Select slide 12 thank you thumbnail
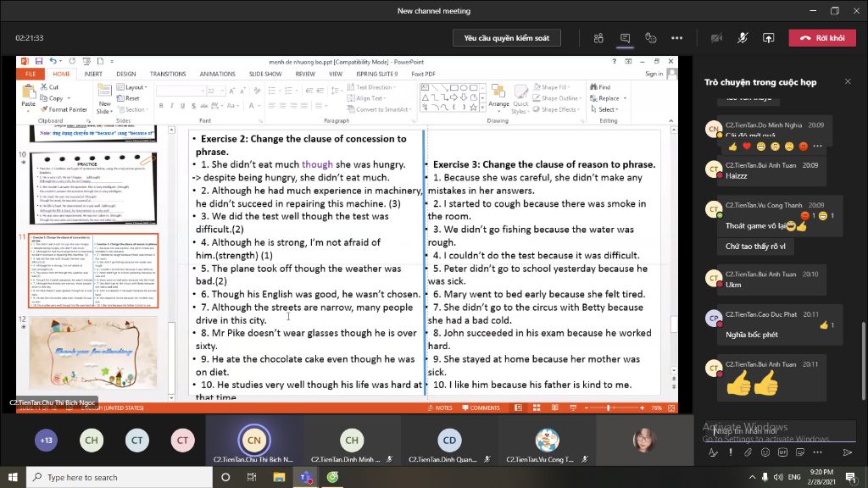The image size is (868, 488). pos(93,352)
